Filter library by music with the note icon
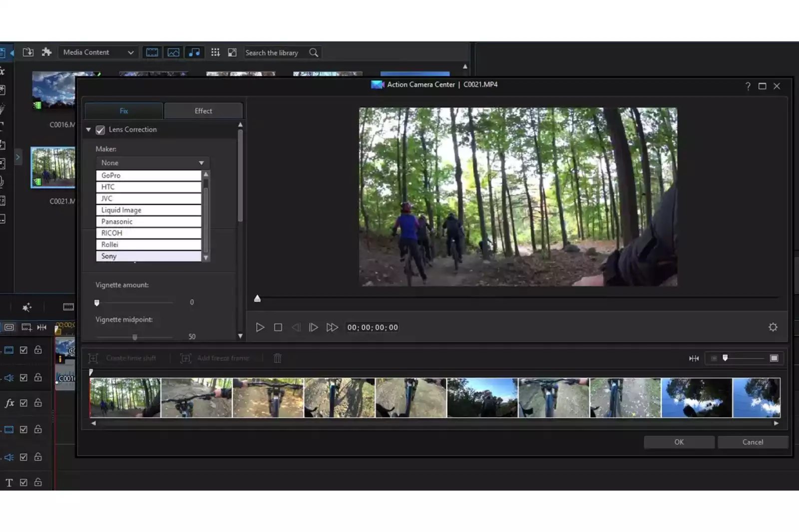This screenshot has width=799, height=532. [195, 52]
